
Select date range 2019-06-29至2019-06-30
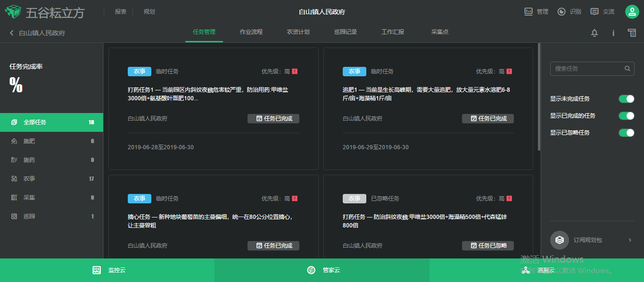(x=376, y=147)
